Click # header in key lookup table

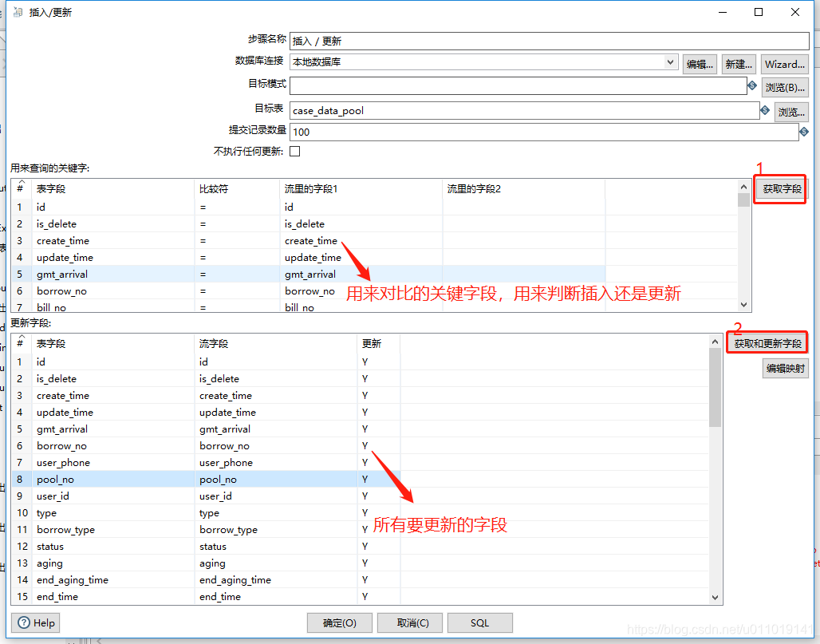(21, 188)
